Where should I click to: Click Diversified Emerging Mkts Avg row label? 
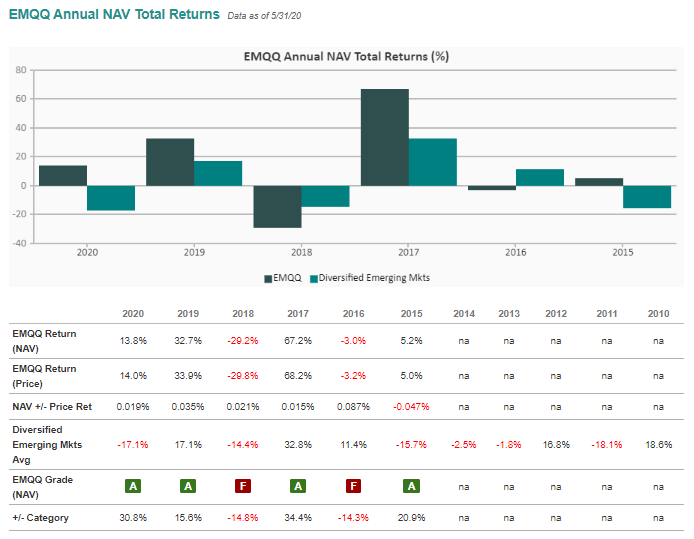coord(47,444)
